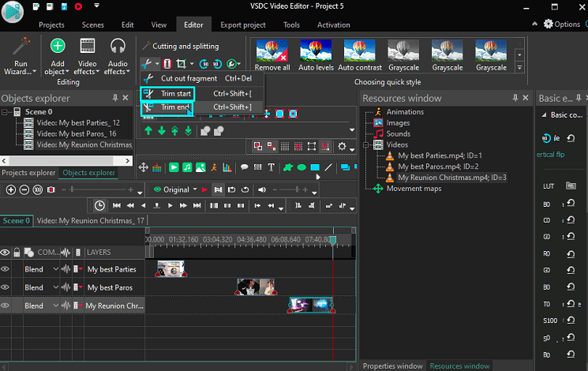
Task: Add a video object with green play icon
Action: pyautogui.click(x=174, y=167)
